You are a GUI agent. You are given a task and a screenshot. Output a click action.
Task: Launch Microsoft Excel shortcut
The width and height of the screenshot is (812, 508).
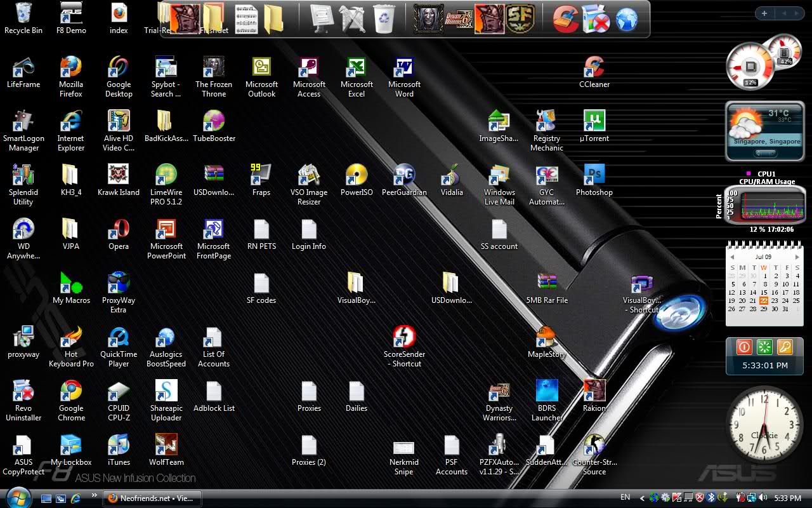(357, 76)
